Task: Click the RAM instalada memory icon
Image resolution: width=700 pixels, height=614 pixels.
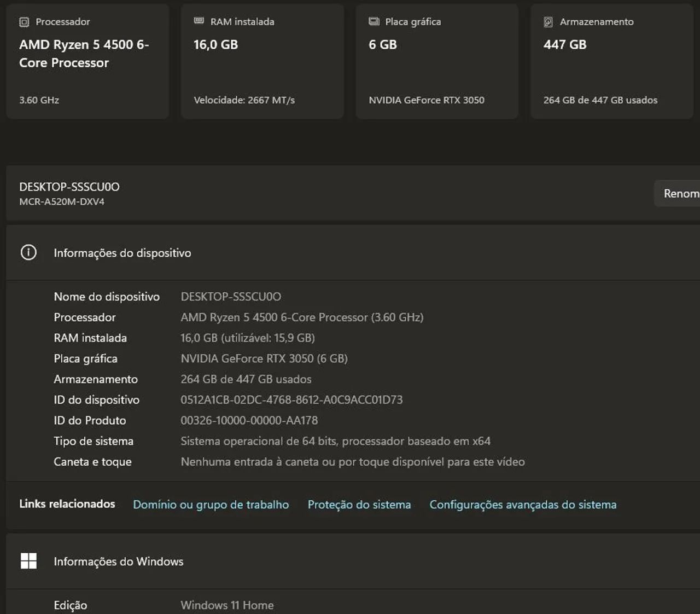Action: click(199, 21)
